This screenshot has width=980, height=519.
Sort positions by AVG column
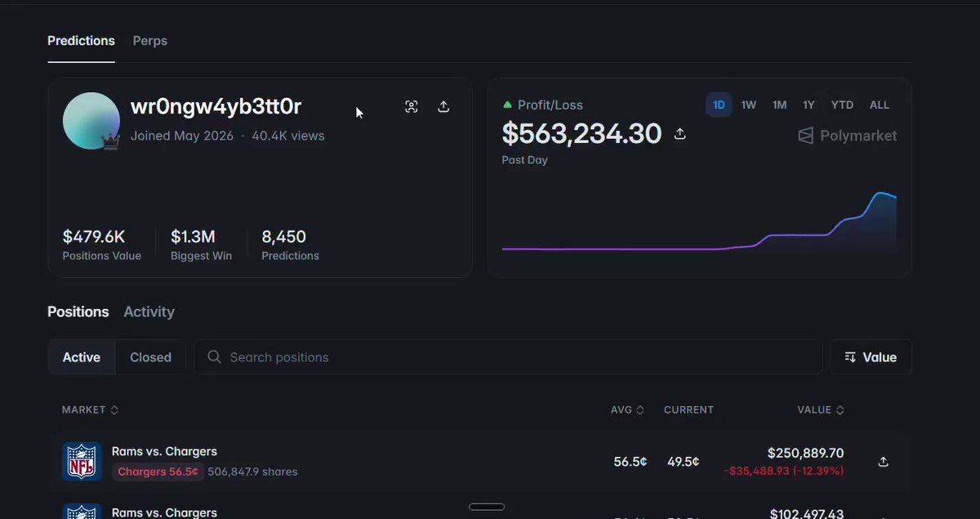628,409
